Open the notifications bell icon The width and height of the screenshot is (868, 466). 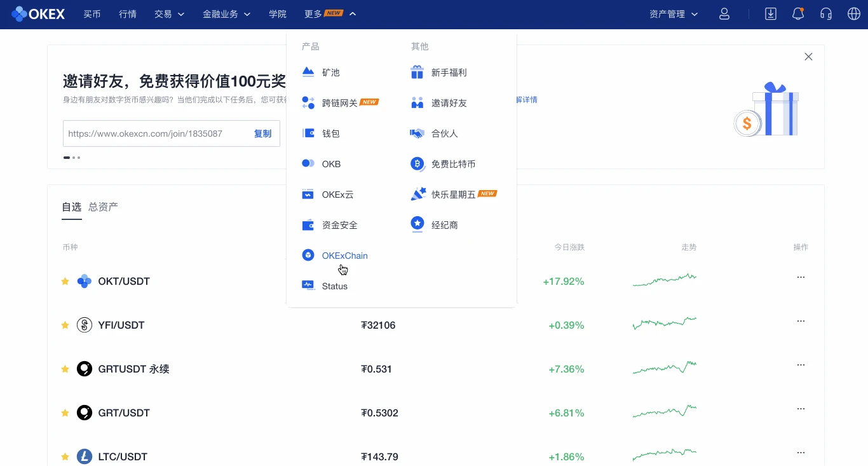pos(798,14)
